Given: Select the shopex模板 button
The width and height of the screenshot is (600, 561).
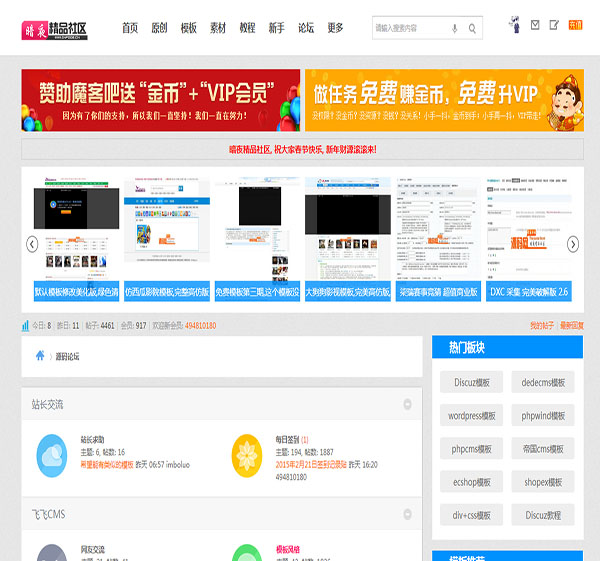Looking at the screenshot, I should (x=543, y=482).
